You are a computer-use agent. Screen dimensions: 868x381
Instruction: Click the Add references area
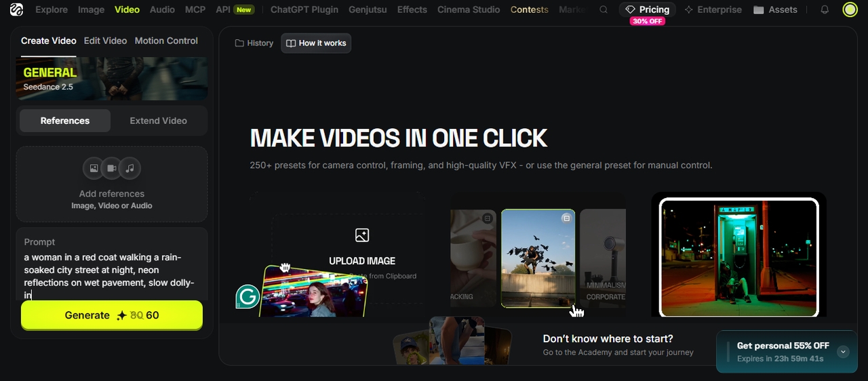tap(112, 184)
